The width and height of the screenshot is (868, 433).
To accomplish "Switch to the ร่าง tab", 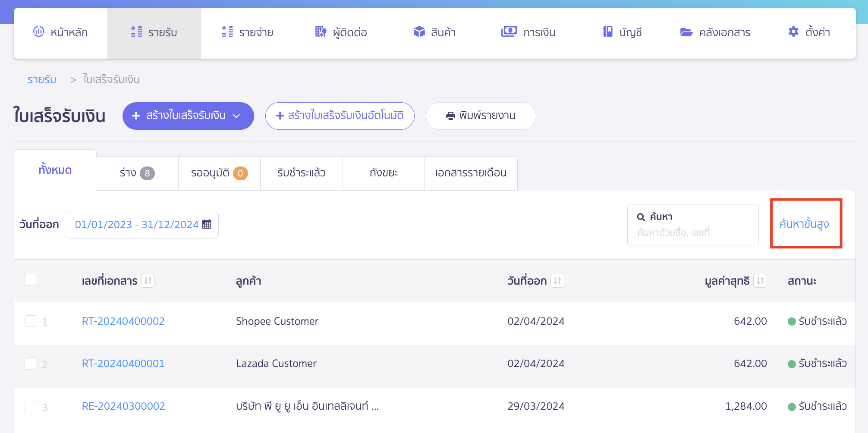I will click(x=137, y=173).
